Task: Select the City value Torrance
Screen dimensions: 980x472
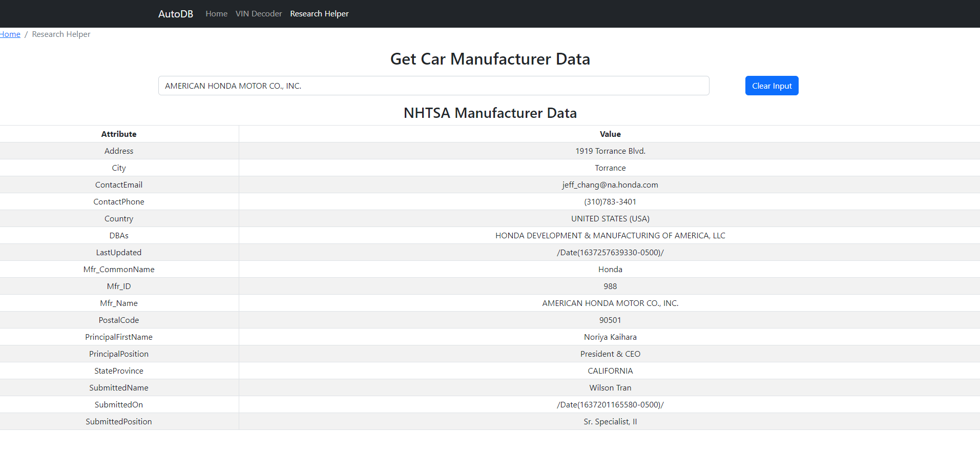Action: tap(610, 168)
